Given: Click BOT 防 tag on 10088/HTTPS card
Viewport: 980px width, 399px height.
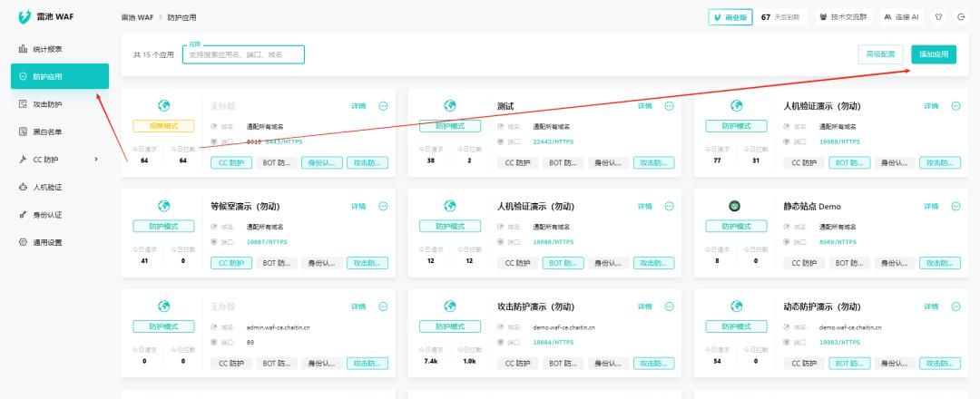Looking at the screenshot, I should coord(849,162).
